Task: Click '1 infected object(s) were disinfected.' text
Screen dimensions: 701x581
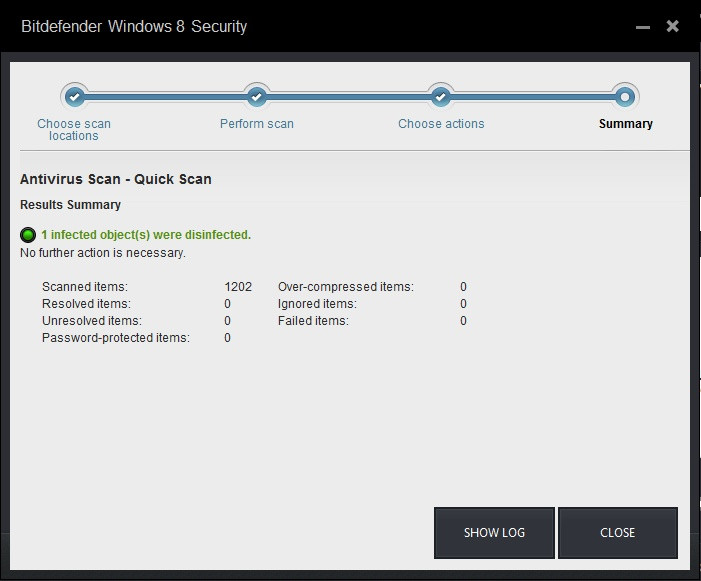Action: click(146, 235)
